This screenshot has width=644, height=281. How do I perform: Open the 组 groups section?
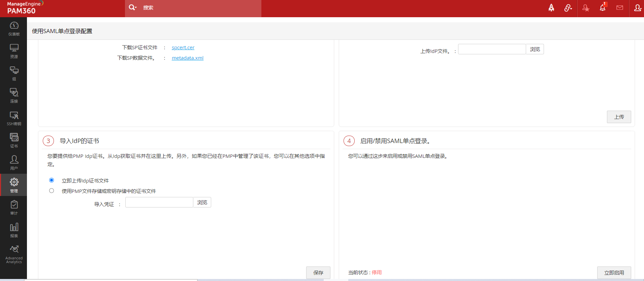14,74
